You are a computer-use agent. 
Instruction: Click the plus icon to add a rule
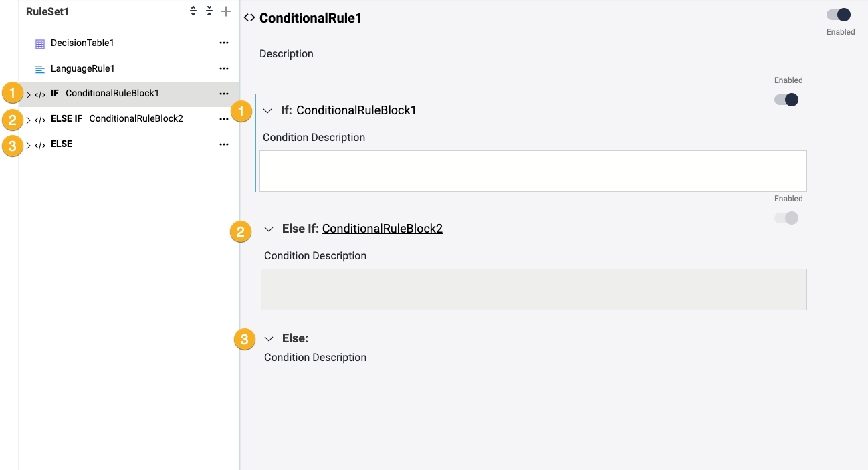[226, 11]
